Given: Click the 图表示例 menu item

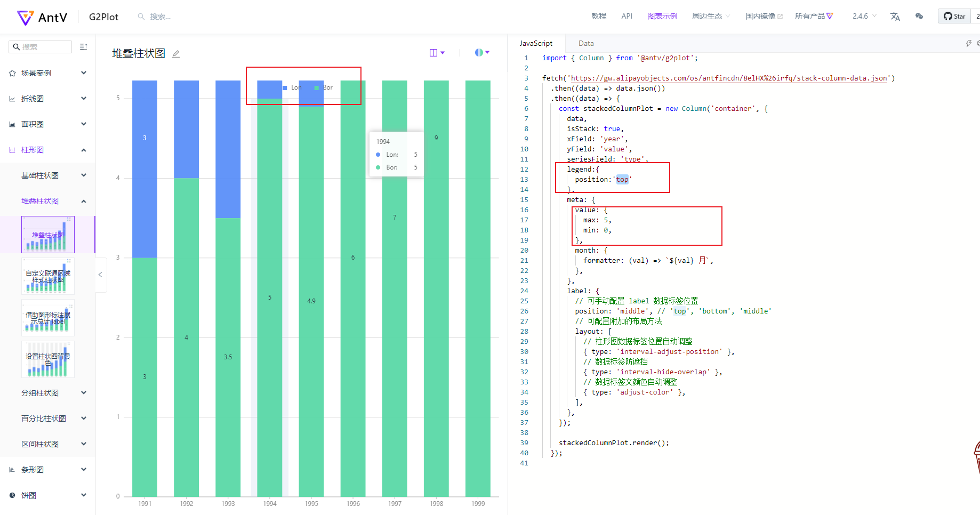Looking at the screenshot, I should point(662,17).
